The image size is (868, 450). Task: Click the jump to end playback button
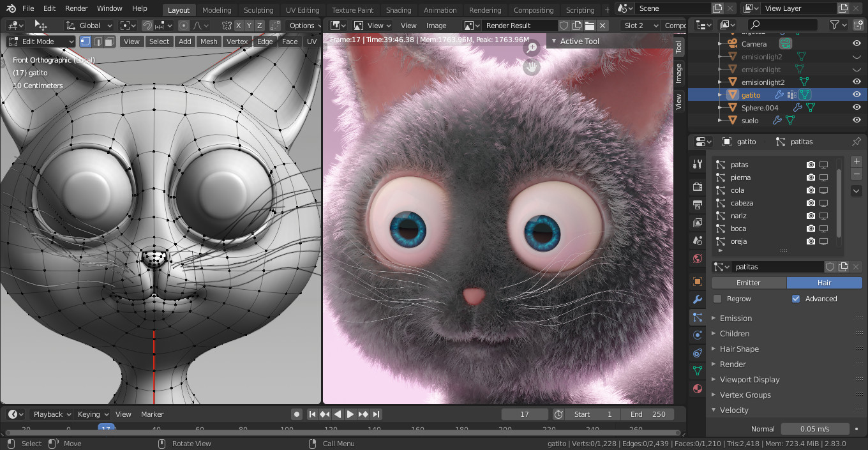coord(377,414)
